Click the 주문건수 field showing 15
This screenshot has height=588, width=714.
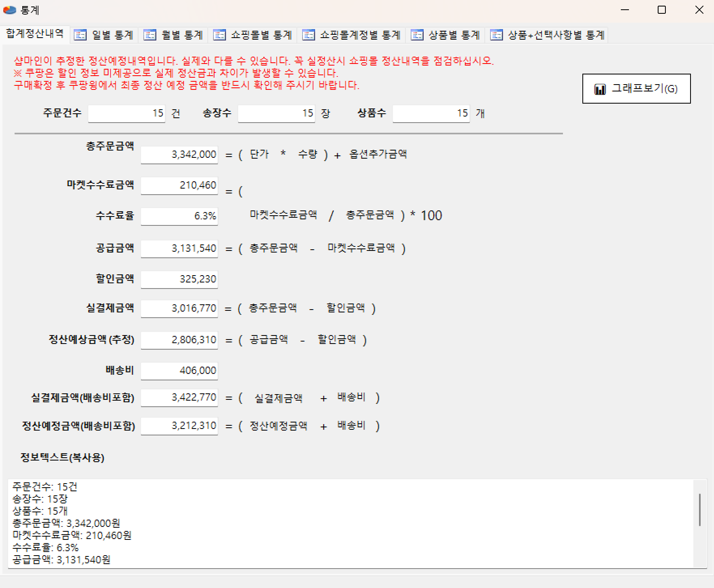tap(126, 113)
